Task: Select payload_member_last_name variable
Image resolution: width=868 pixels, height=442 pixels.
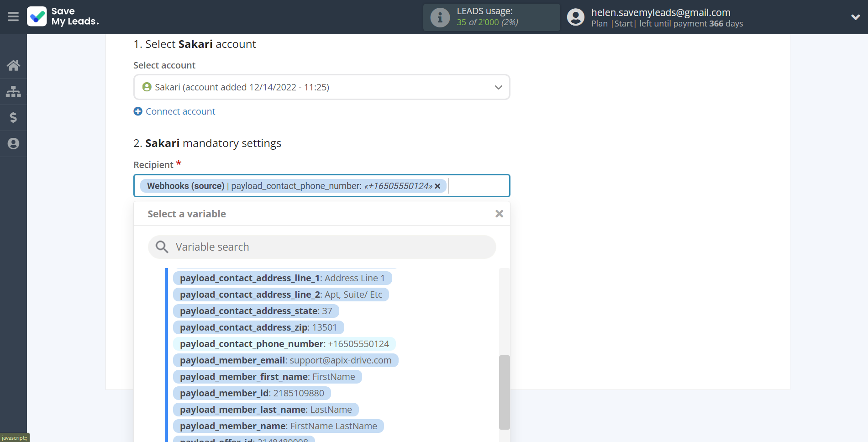Action: (x=266, y=410)
